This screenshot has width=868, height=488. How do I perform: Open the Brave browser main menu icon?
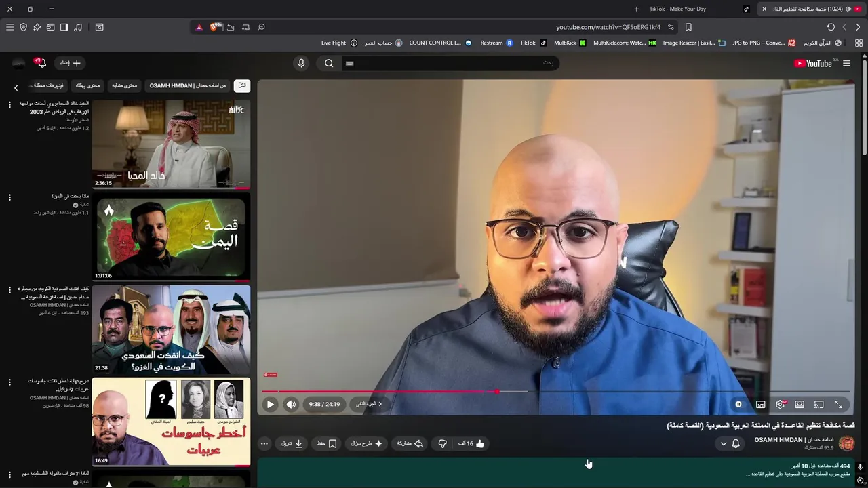(9, 27)
